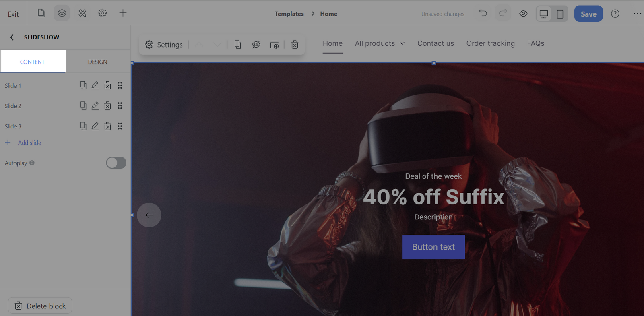Duplicate Slide 3
Image resolution: width=644 pixels, height=316 pixels.
coord(83,126)
